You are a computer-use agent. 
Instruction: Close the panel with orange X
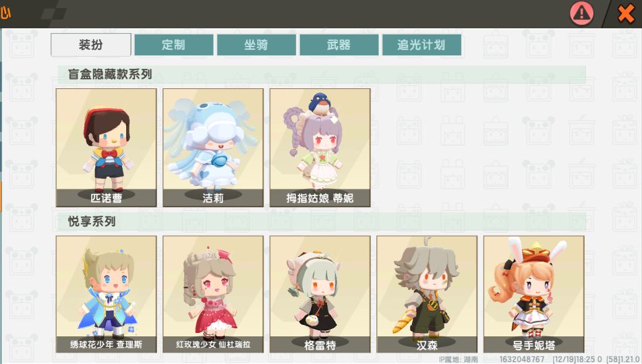626,13
